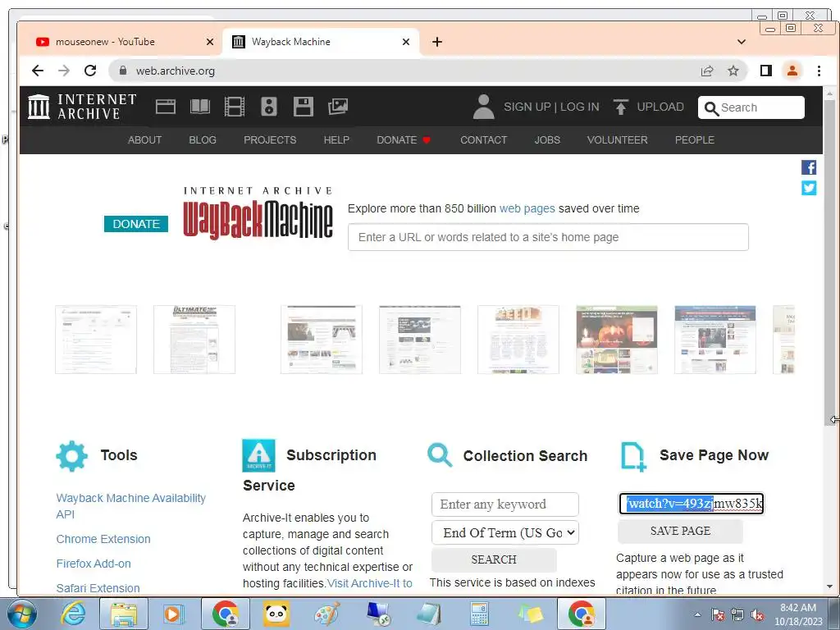Go back in browser
The image size is (840, 630).
pos(38,71)
